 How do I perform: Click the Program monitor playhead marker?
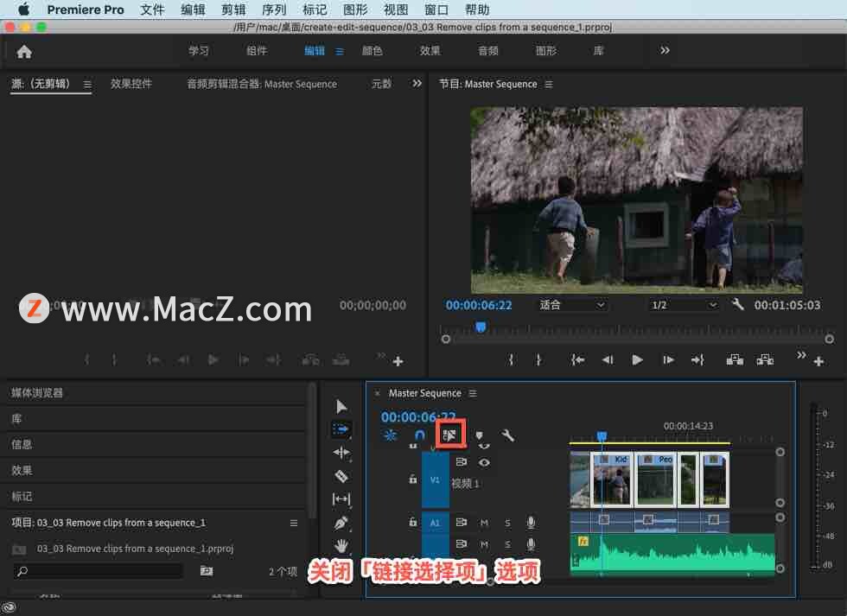pyautogui.click(x=481, y=327)
